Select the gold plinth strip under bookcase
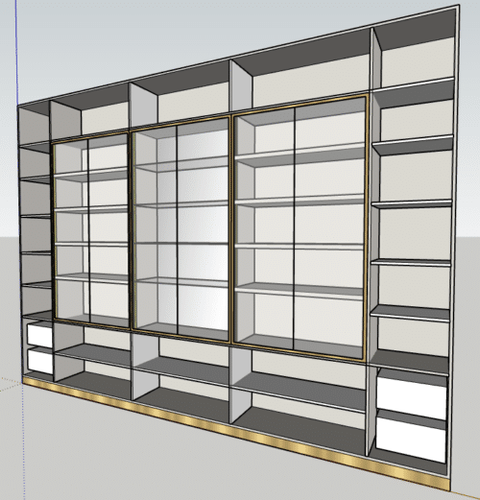 pos(233,430)
